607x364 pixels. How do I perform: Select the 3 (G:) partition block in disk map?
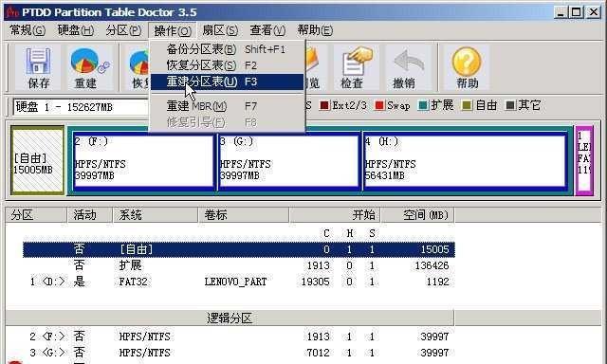[289, 161]
